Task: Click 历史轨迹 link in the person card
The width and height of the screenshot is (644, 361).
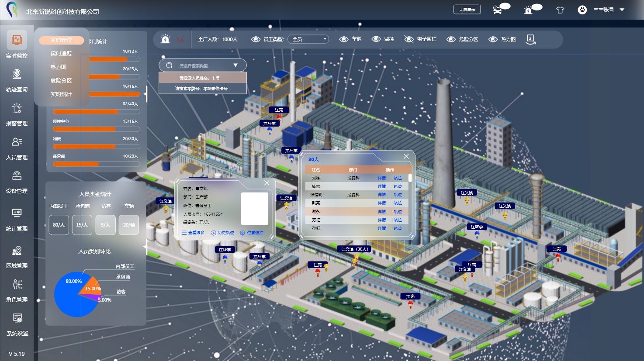Action: (x=222, y=233)
